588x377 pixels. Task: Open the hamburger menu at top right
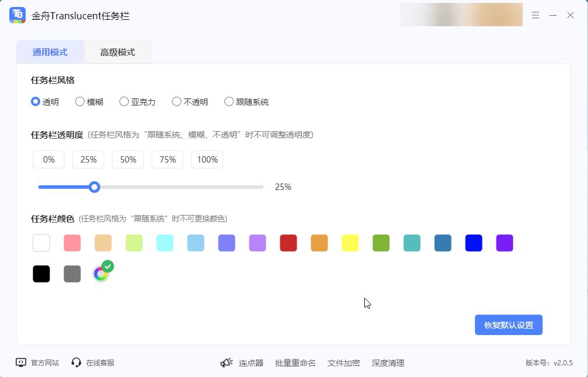(x=536, y=15)
